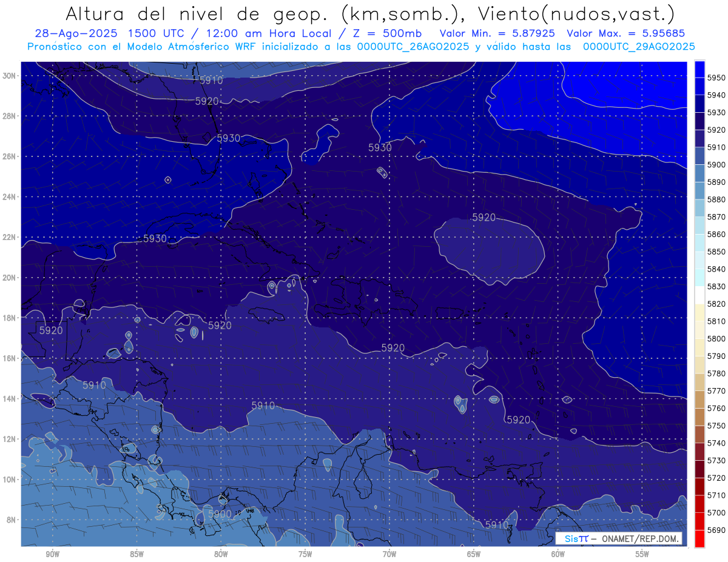Click the 8N latitude axis label
Image resolution: width=728 pixels, height=562 pixels.
click(x=12, y=520)
